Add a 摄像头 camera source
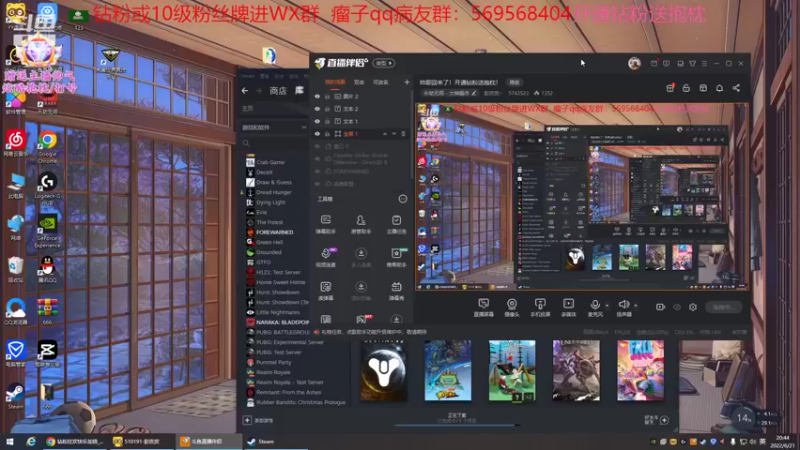Screen dimensions: 800x450 pos(512,308)
